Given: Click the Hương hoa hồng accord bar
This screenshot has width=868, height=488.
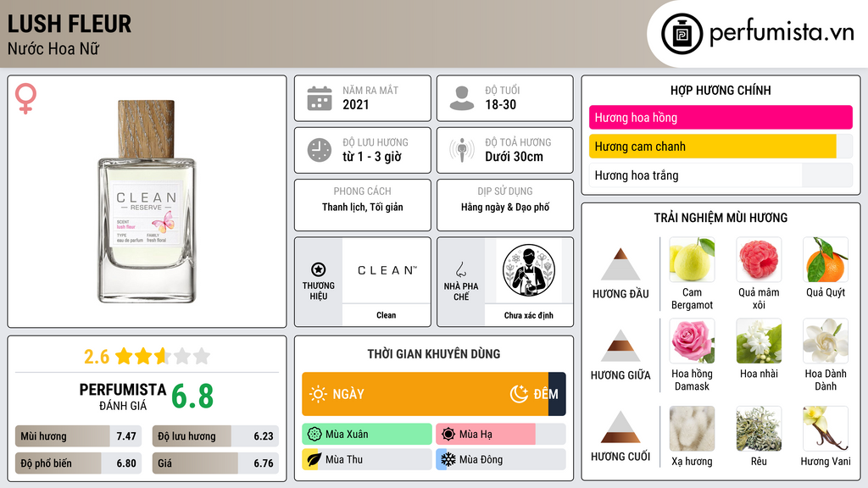Looking at the screenshot, I should pyautogui.click(x=721, y=117).
